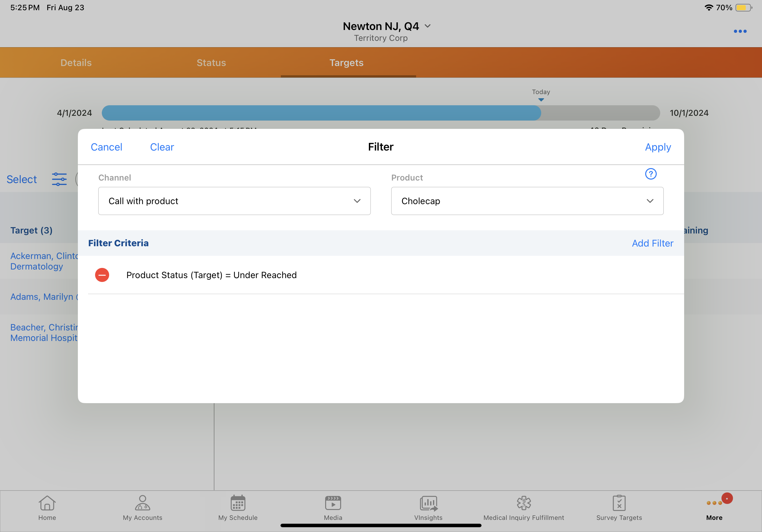Apply the filter
Screen dimensions: 762x532
click(657, 147)
